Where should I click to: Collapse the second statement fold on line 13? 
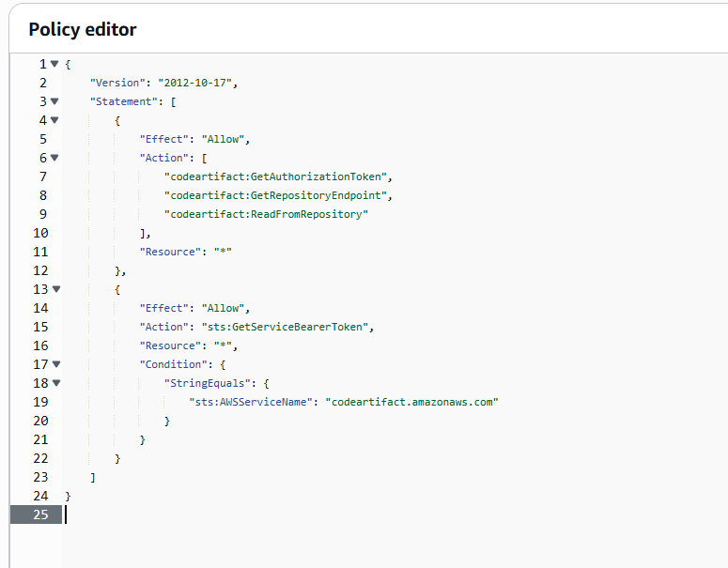pos(56,289)
